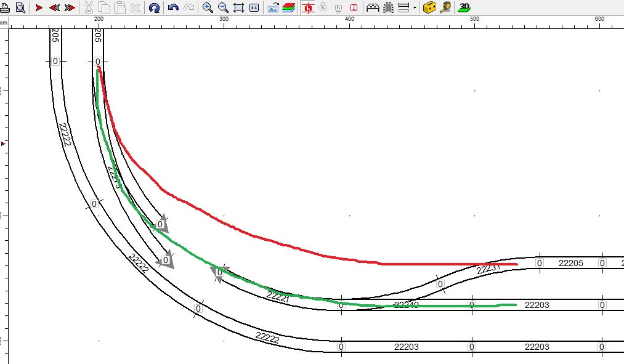
Task: Click the red double left arrow icon
Action: 55,7
